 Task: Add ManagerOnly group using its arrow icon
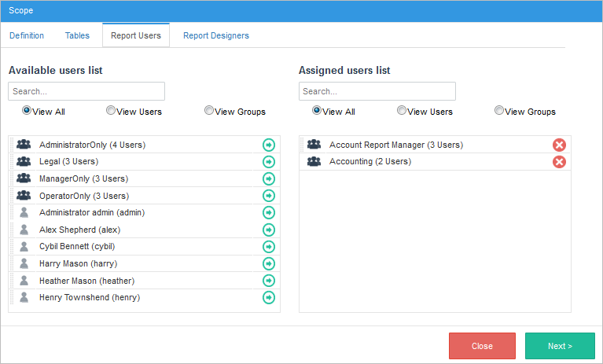[269, 178]
